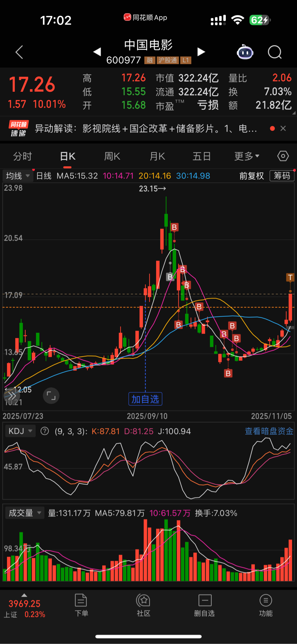This screenshot has width=297, height=644.
Task: Tap 下单 to place an order
Action: click(x=81, y=605)
